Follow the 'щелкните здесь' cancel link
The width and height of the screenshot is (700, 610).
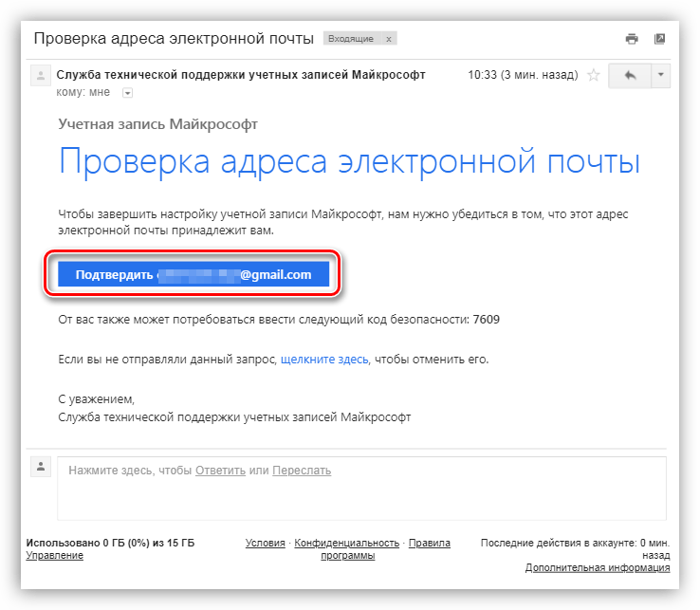tap(324, 359)
